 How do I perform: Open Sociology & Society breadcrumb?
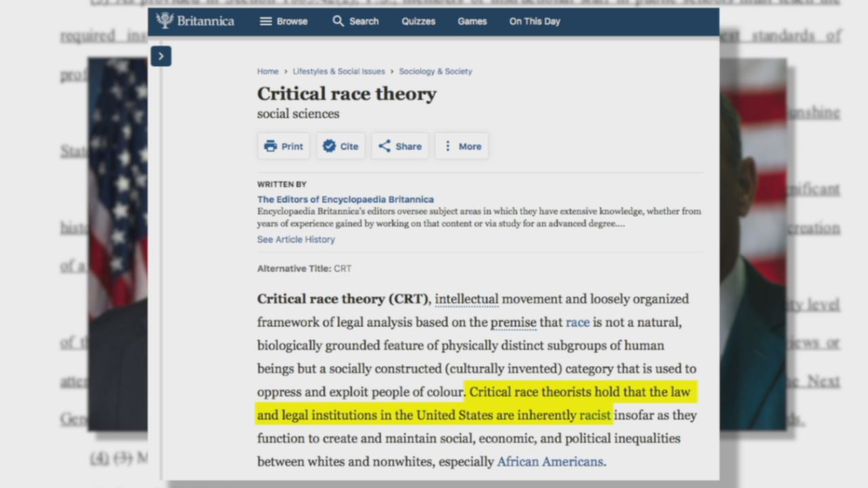click(x=435, y=71)
